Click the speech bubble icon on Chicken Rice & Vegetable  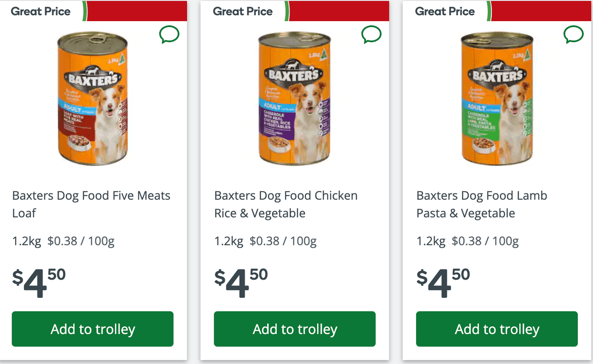coord(371,34)
